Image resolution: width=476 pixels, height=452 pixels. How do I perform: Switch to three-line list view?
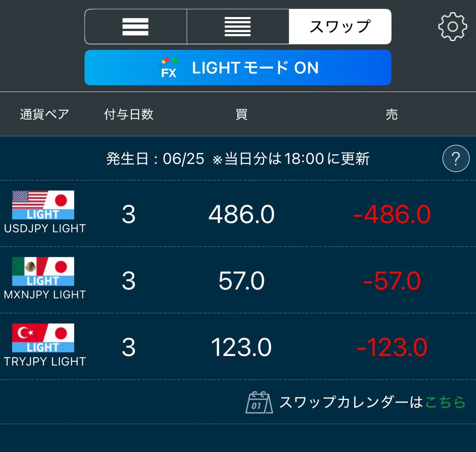point(136,27)
